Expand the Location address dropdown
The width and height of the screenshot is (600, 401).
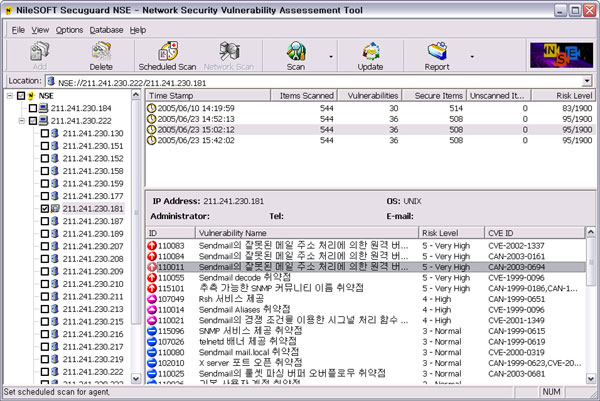click(586, 80)
